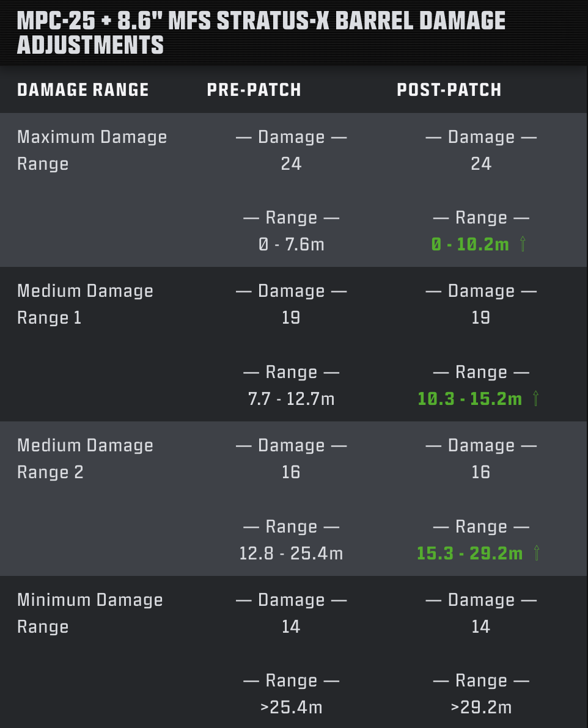This screenshot has width=588, height=728.
Task: Click the green up arrow beside 10.3 - 15.2m
Action: coord(535,399)
